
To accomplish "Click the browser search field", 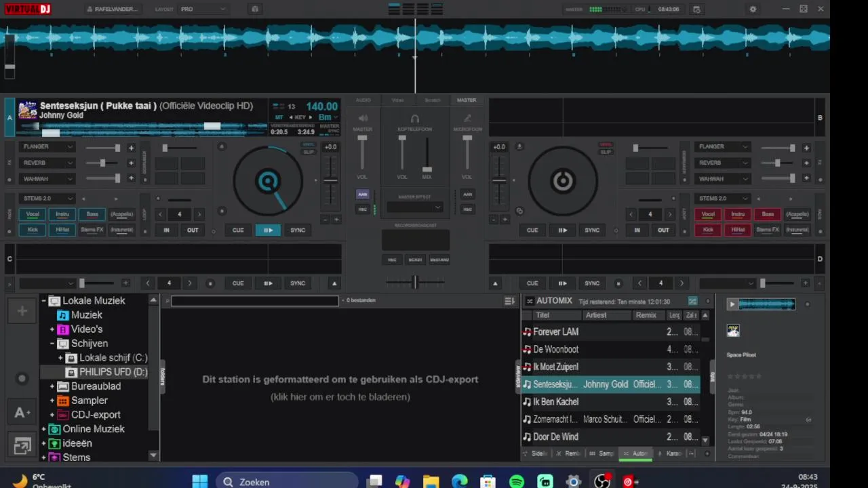I will [254, 301].
